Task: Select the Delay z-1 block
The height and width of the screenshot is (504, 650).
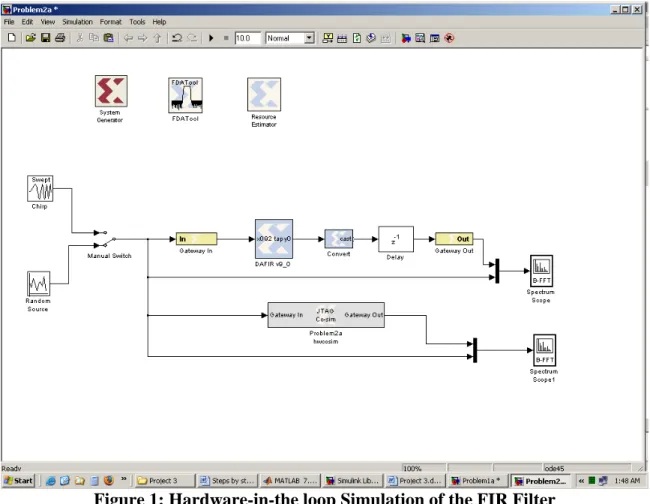Action: [x=396, y=239]
